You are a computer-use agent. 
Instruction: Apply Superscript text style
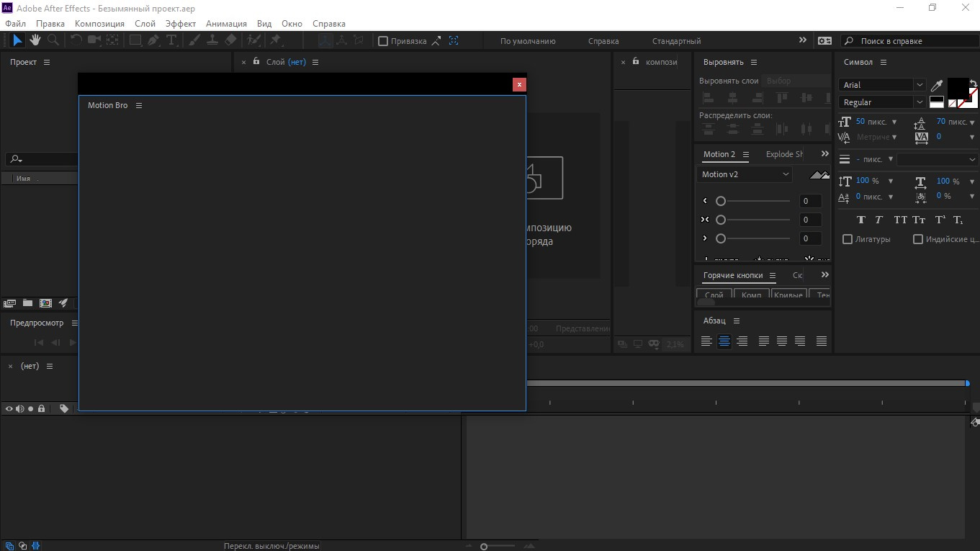[940, 220]
